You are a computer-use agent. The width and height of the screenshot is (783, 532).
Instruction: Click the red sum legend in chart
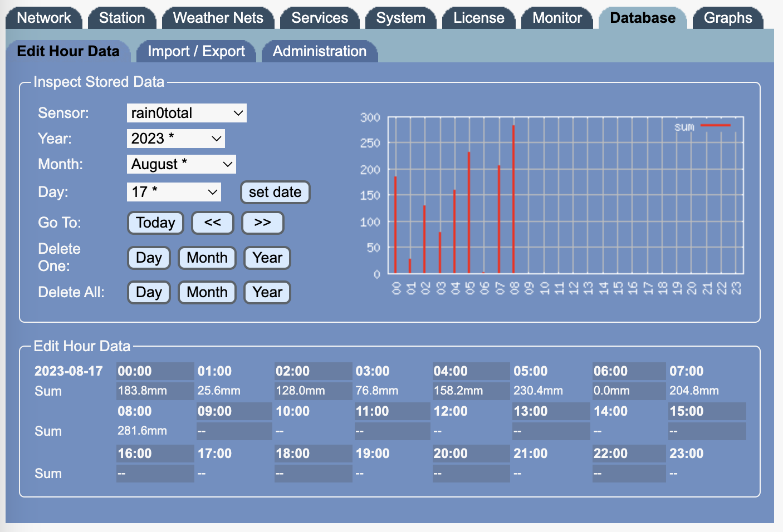(x=715, y=126)
